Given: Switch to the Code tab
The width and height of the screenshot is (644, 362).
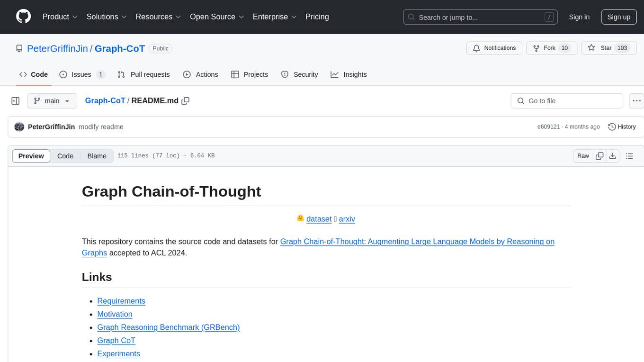Looking at the screenshot, I should click(34, 74).
